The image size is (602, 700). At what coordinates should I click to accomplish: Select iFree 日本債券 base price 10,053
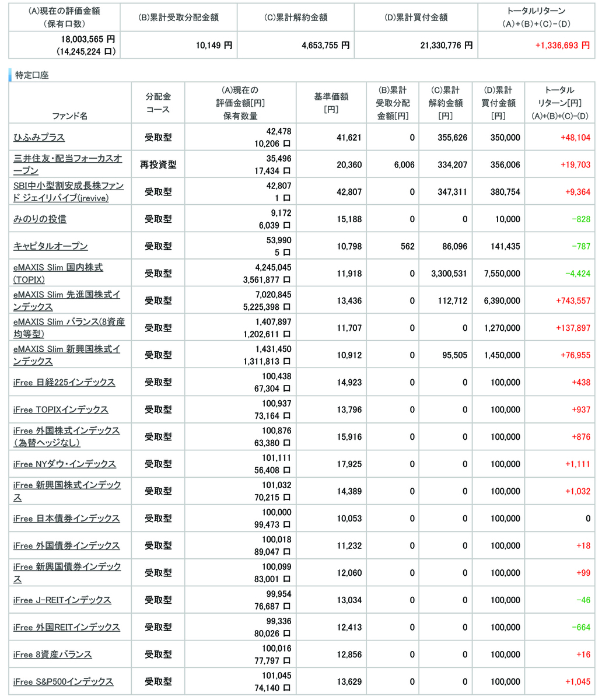point(349,519)
